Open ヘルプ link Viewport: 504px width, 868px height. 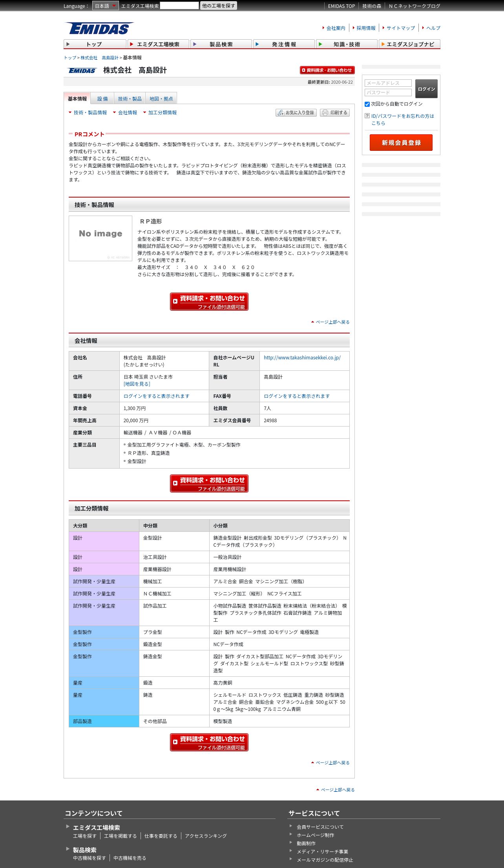pos(433,28)
